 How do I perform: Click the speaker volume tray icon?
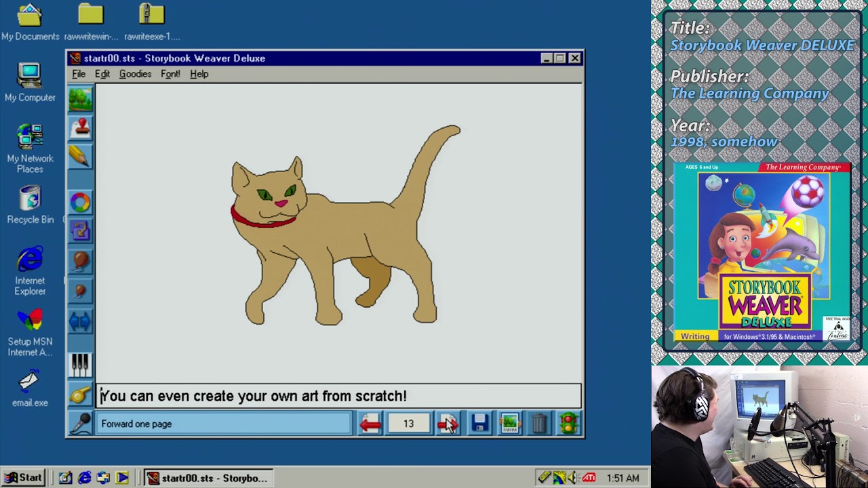(573, 478)
